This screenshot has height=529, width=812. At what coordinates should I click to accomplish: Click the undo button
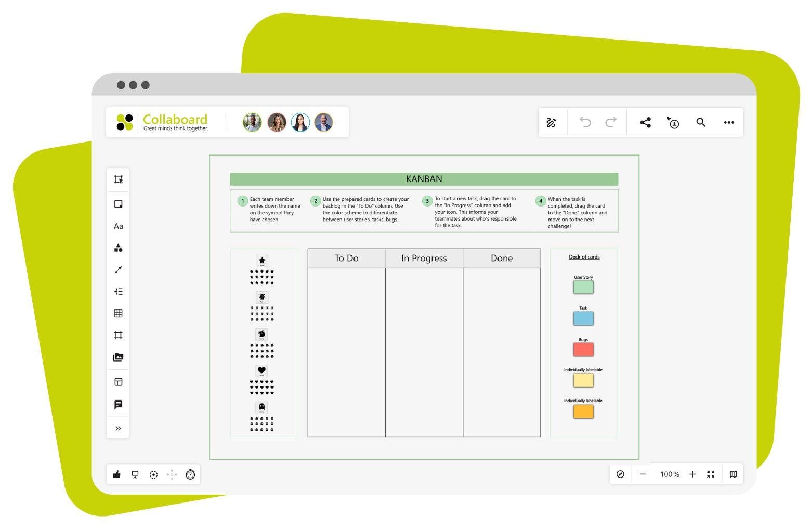(x=584, y=122)
